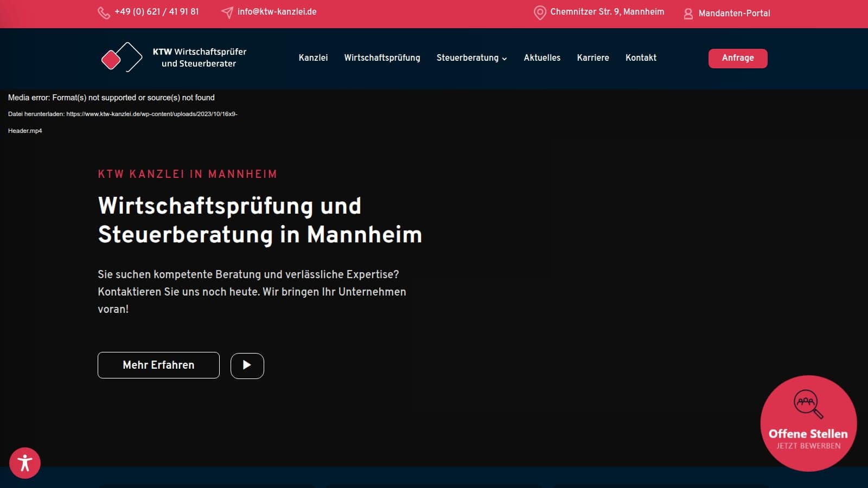The width and height of the screenshot is (868, 488).
Task: Click the Anfrage button
Action: tap(738, 58)
